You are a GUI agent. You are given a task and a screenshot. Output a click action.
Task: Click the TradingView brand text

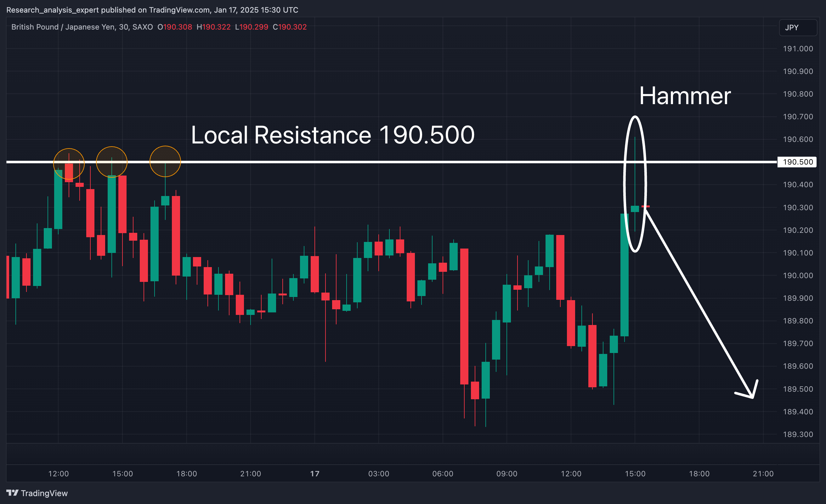click(44, 493)
